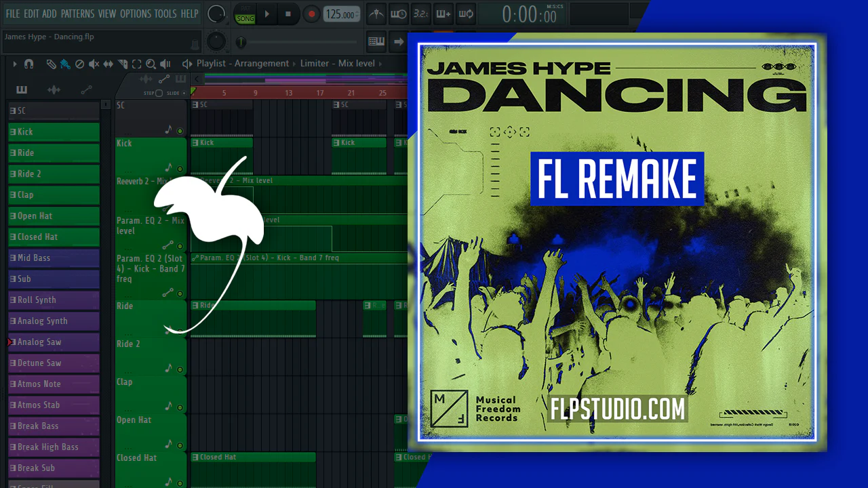Switch PAT/SONG playback mode

(245, 14)
